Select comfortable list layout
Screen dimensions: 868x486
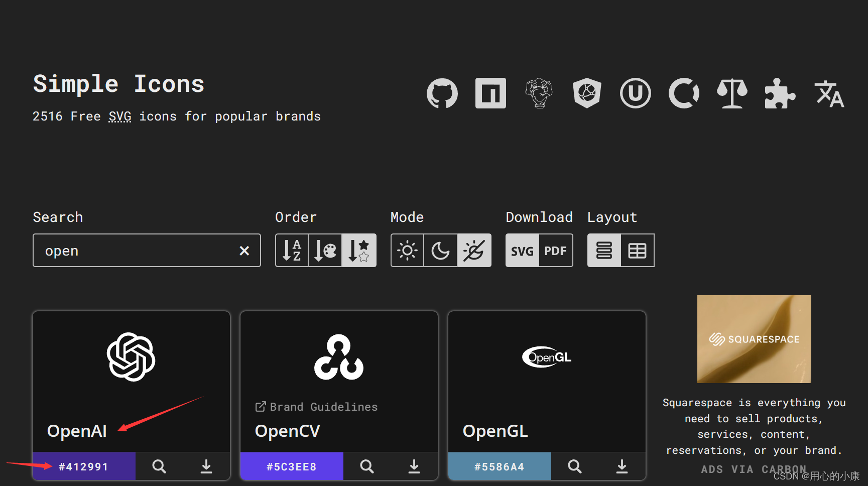(604, 250)
